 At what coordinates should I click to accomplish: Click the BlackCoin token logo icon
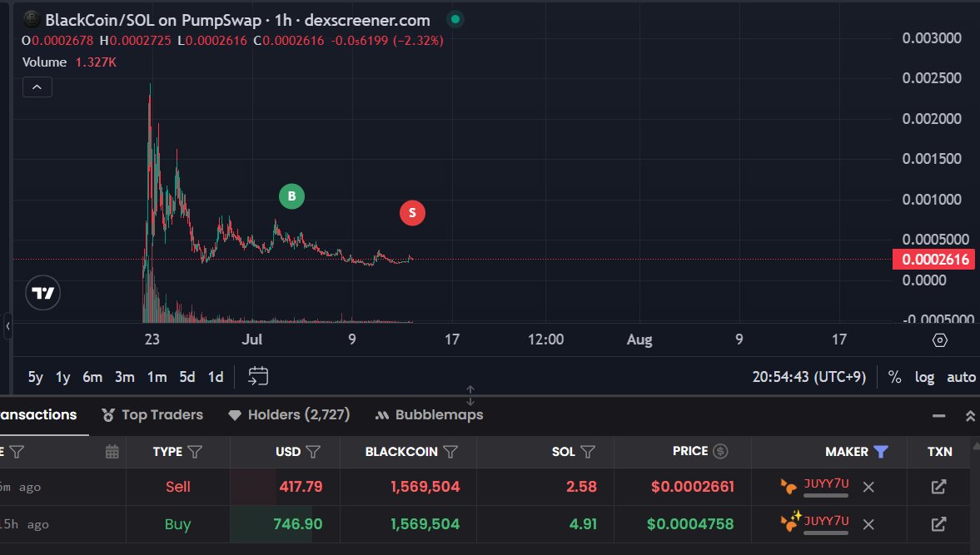(32, 19)
